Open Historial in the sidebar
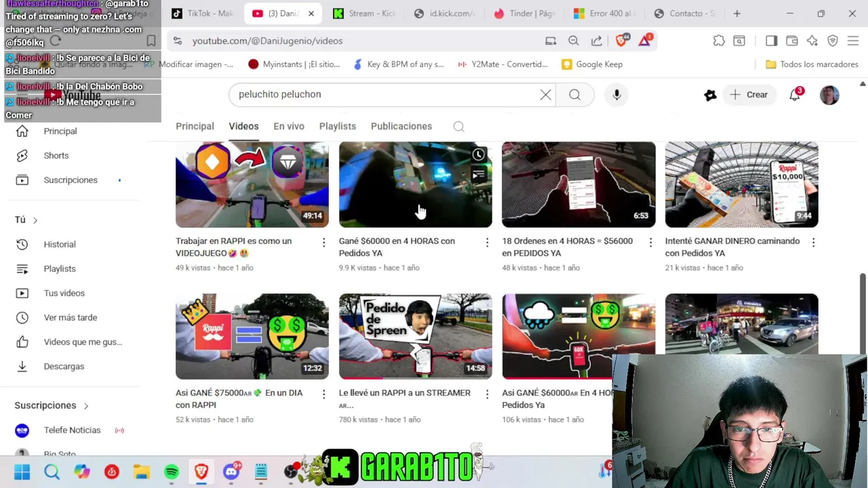868x488 pixels. 60,244
